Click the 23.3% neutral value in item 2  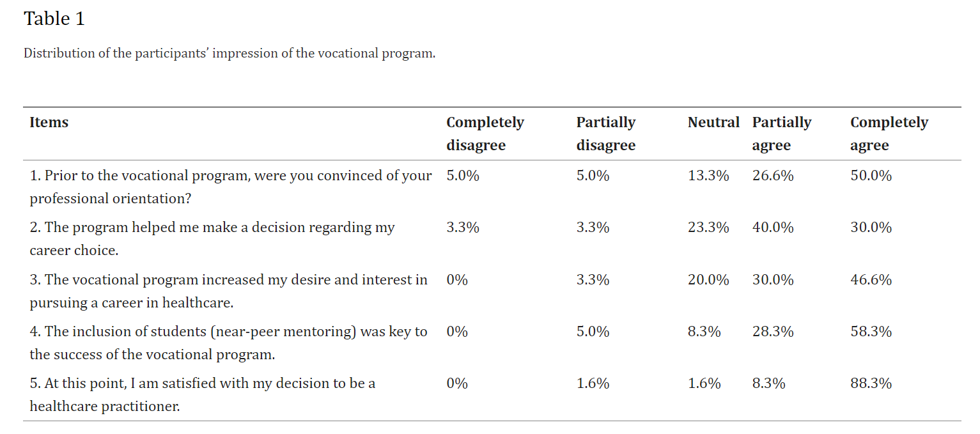point(708,228)
